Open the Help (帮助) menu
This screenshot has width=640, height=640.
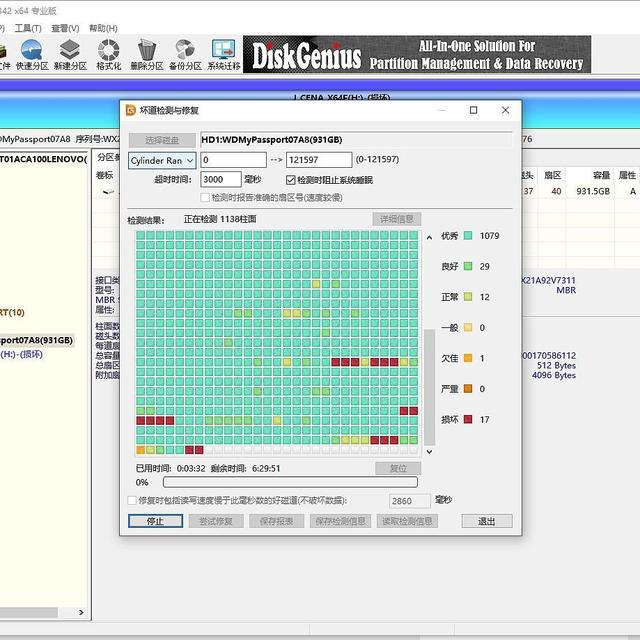pos(103,28)
